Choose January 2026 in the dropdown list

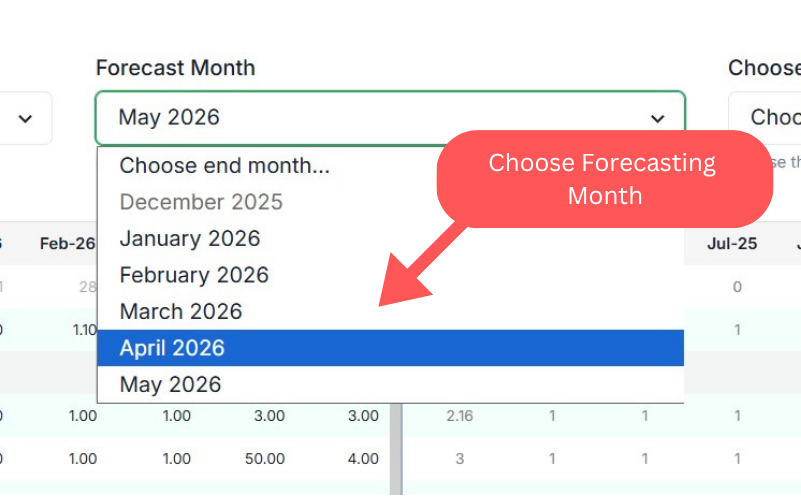pos(190,239)
